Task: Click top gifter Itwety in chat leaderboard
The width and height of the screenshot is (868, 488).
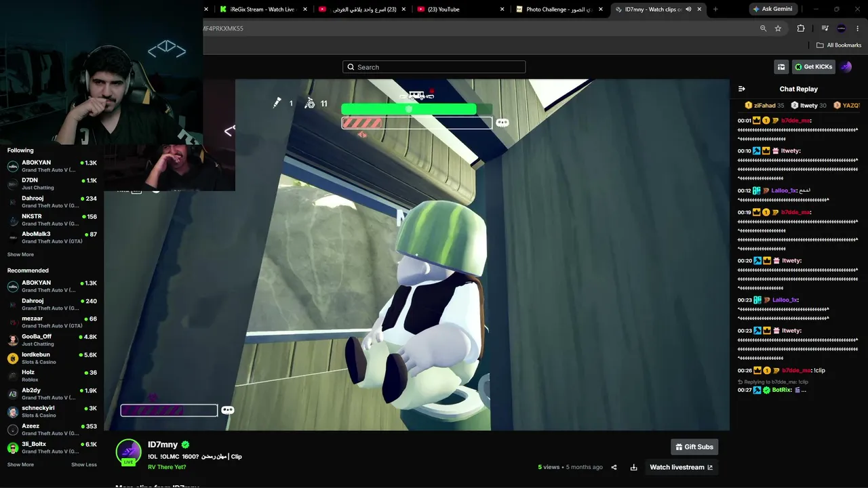Action: click(x=808, y=106)
